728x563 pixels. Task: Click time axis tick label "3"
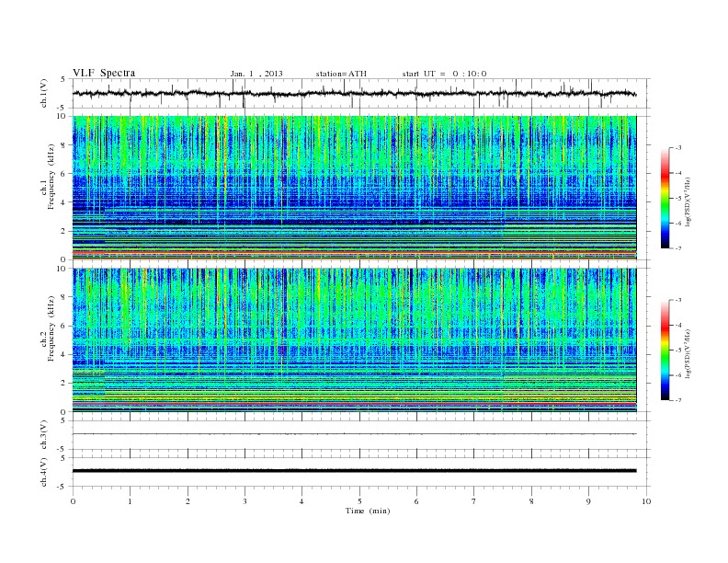click(245, 501)
